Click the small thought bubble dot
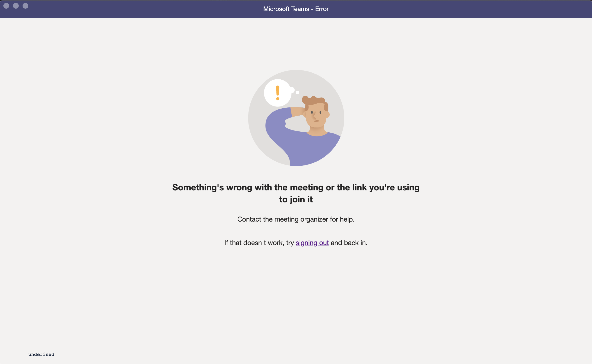The width and height of the screenshot is (592, 364). [x=297, y=93]
